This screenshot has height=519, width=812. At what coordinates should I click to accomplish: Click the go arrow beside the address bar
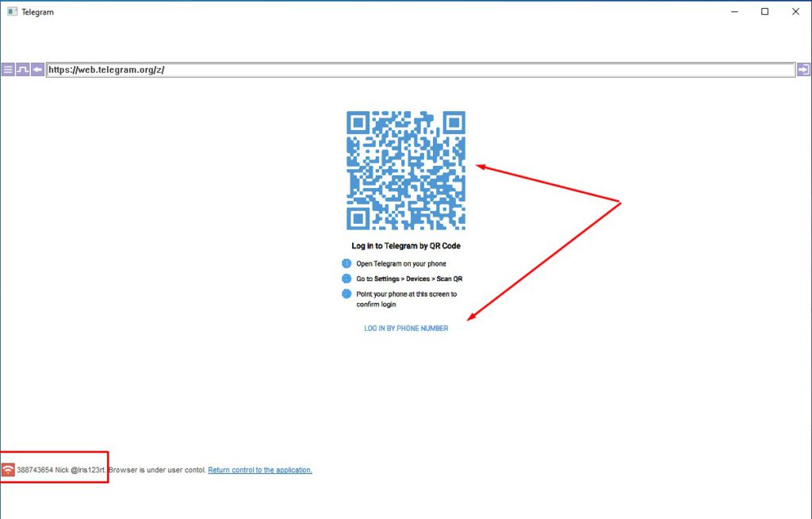point(805,70)
